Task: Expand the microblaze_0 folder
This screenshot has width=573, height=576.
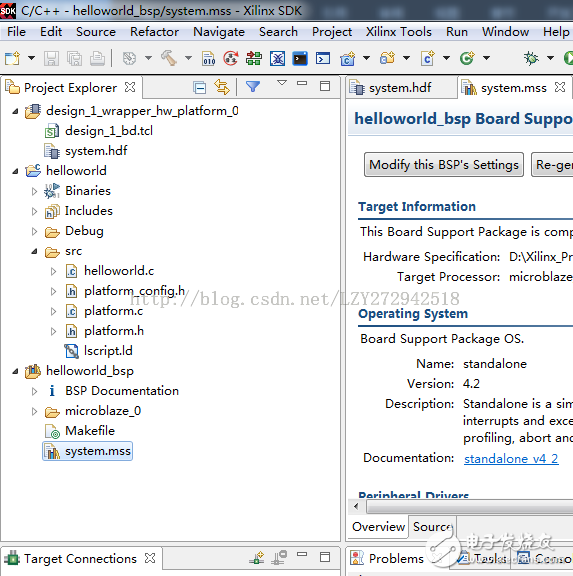Action: 34,411
